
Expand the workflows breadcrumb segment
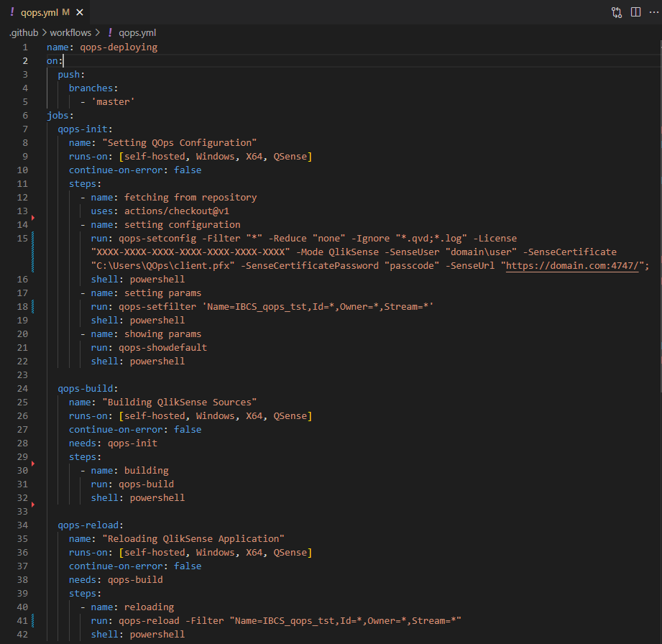(70, 32)
